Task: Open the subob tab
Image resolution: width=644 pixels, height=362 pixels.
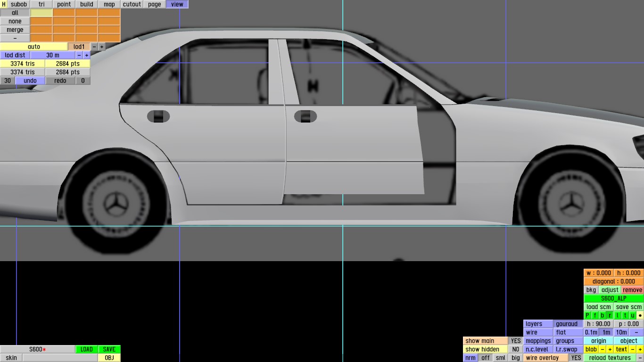Action: coord(19,4)
